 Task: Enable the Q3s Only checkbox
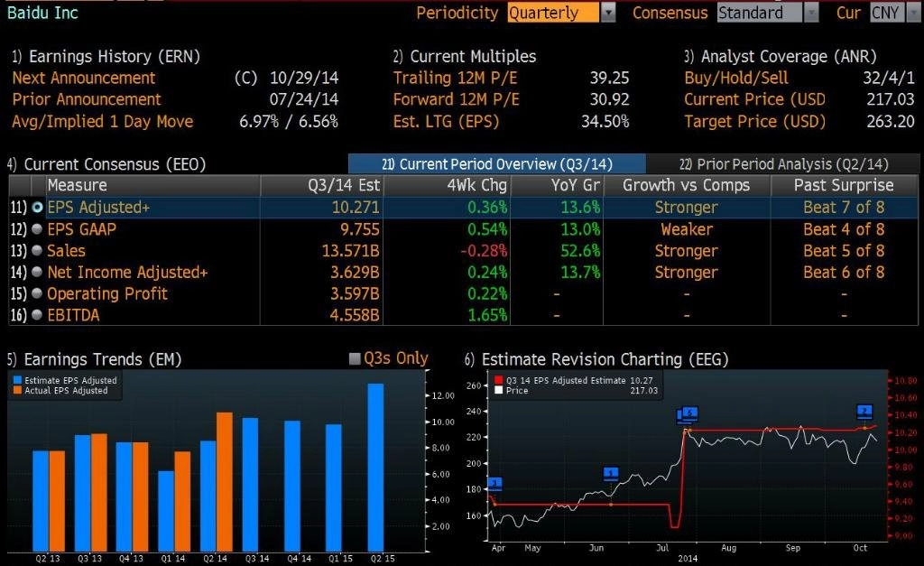(355, 358)
